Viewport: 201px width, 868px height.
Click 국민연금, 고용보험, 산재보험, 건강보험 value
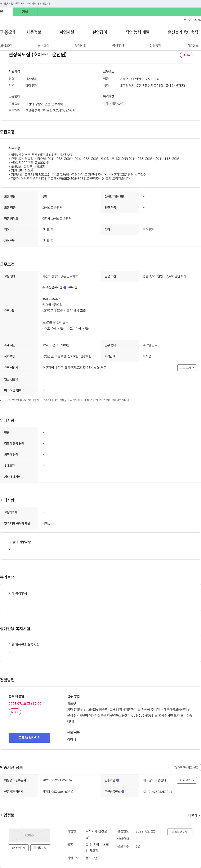click(67, 357)
